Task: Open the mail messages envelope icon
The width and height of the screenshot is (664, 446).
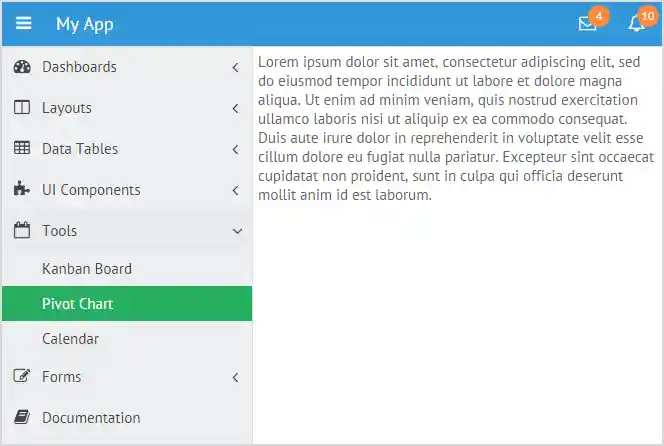Action: click(x=587, y=24)
